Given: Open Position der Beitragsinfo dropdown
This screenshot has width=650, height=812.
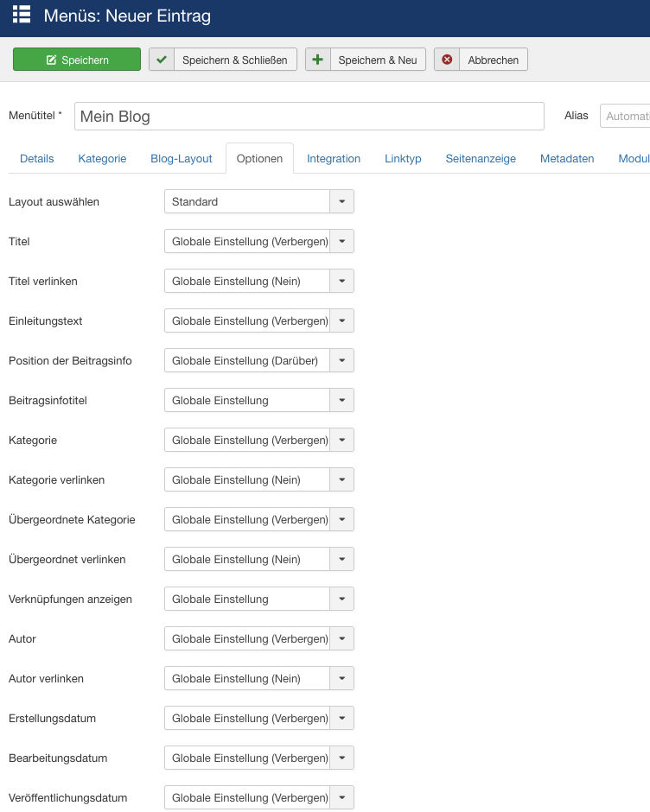Looking at the screenshot, I should tap(341, 360).
